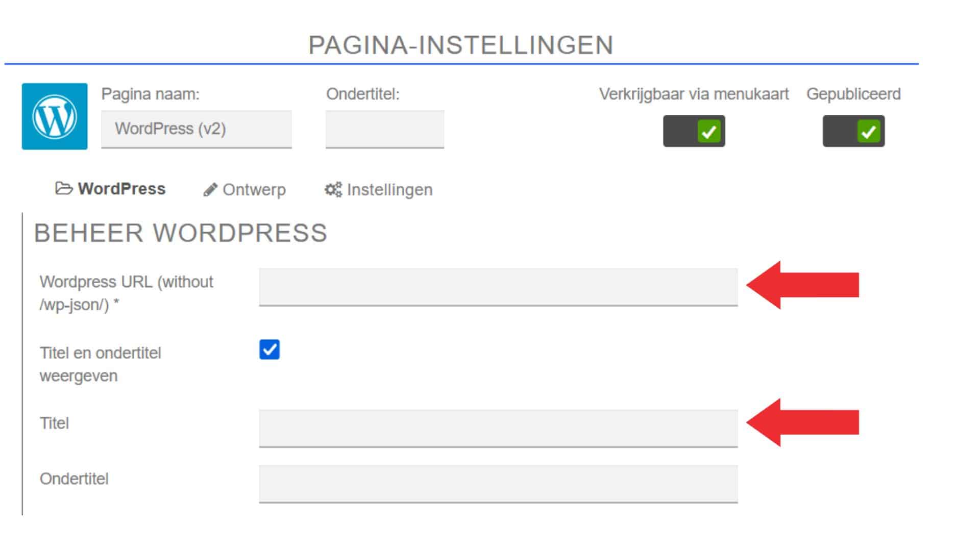Click the PAGINA-INSTELLINGEN heading
980x551 pixels.
coord(461,45)
